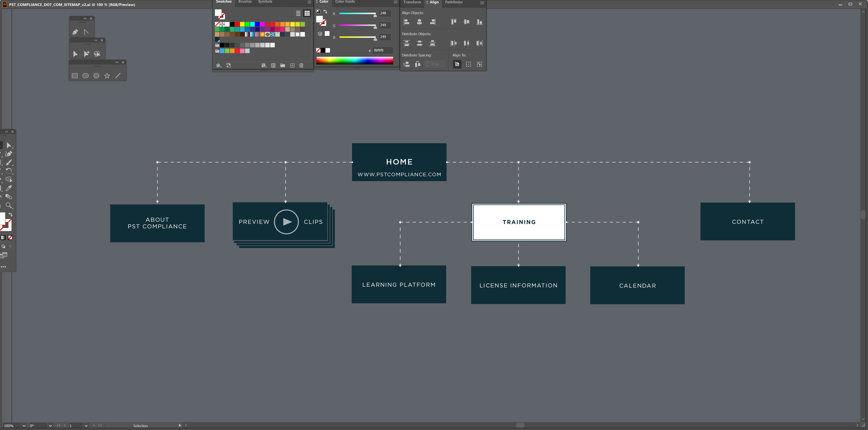Image resolution: width=868 pixels, height=430 pixels.
Task: Select the Zoom magnifier tool
Action: point(9,205)
